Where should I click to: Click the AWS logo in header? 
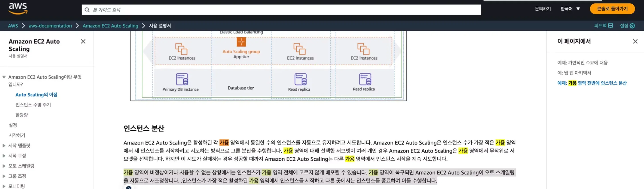[x=18, y=8]
